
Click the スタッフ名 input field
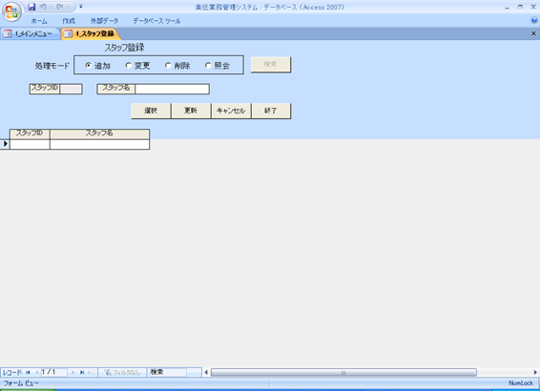[172, 89]
